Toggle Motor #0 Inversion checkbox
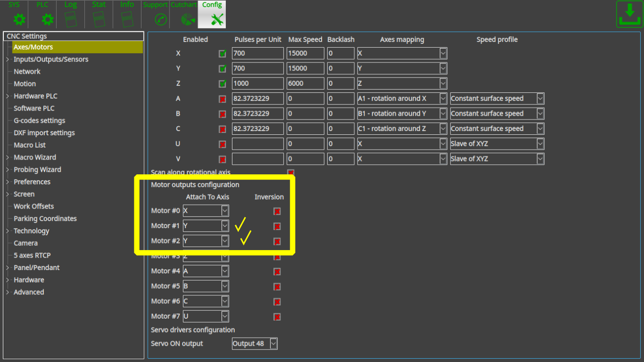This screenshot has width=644, height=362. pyautogui.click(x=277, y=211)
